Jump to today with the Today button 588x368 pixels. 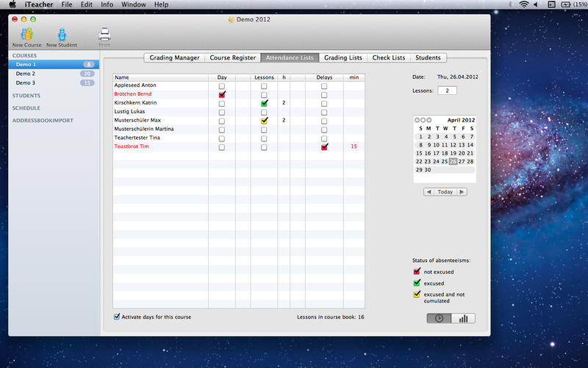tap(445, 192)
